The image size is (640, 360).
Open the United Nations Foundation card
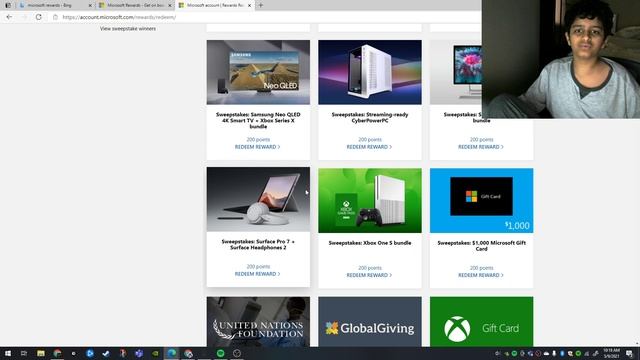258,322
